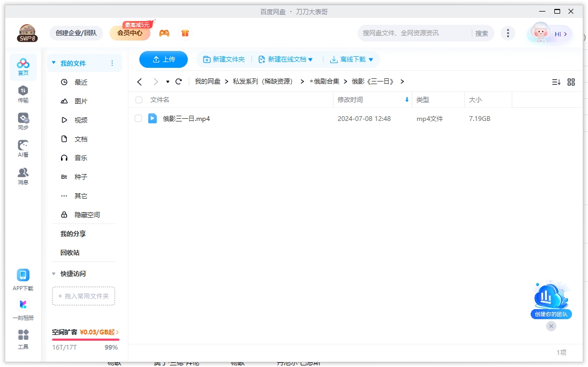Switch to grid view layout
Image resolution: width=588 pixels, height=367 pixels.
pyautogui.click(x=571, y=81)
